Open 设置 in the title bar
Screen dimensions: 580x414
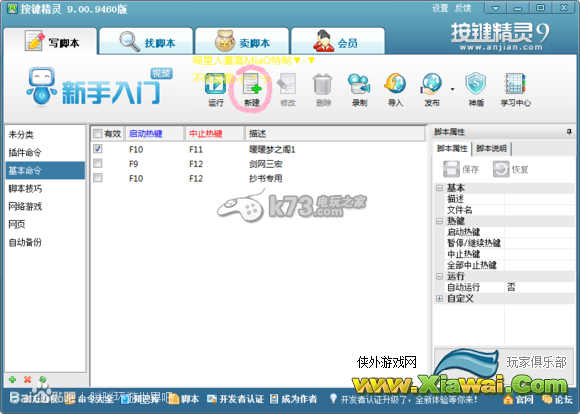[x=440, y=8]
